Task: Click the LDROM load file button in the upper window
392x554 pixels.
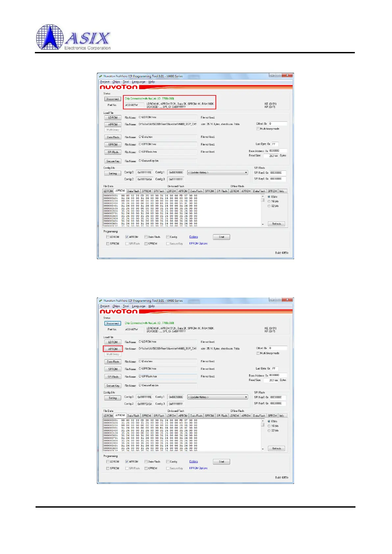Action: (x=113, y=118)
